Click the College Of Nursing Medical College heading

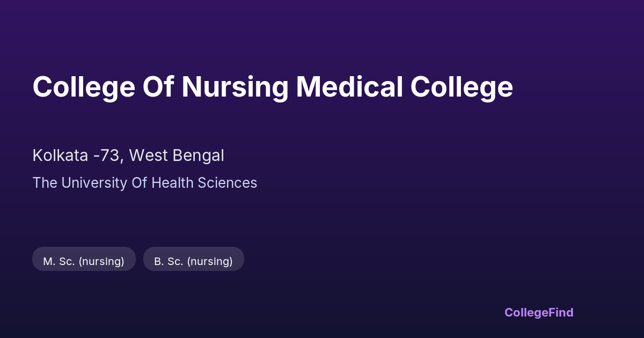(x=273, y=87)
